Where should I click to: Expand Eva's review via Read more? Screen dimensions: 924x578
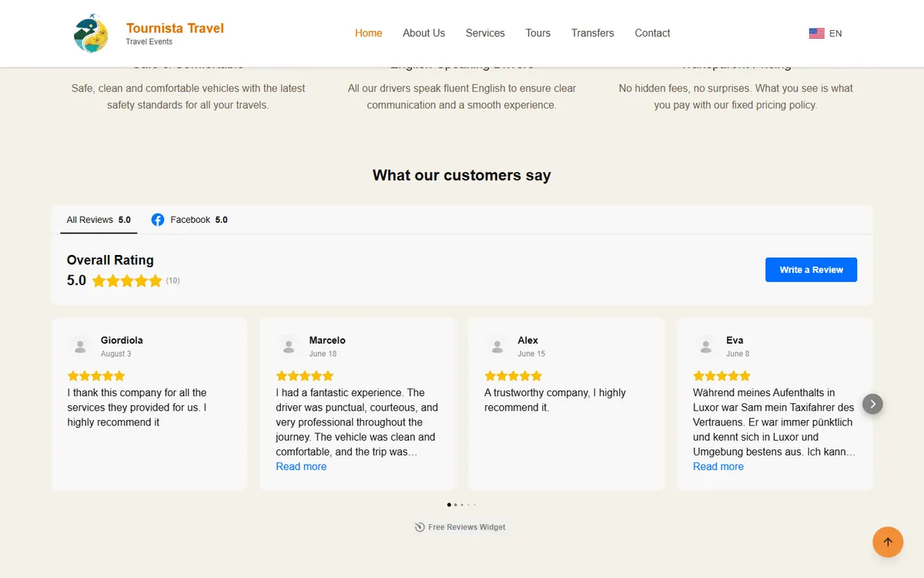pyautogui.click(x=718, y=466)
